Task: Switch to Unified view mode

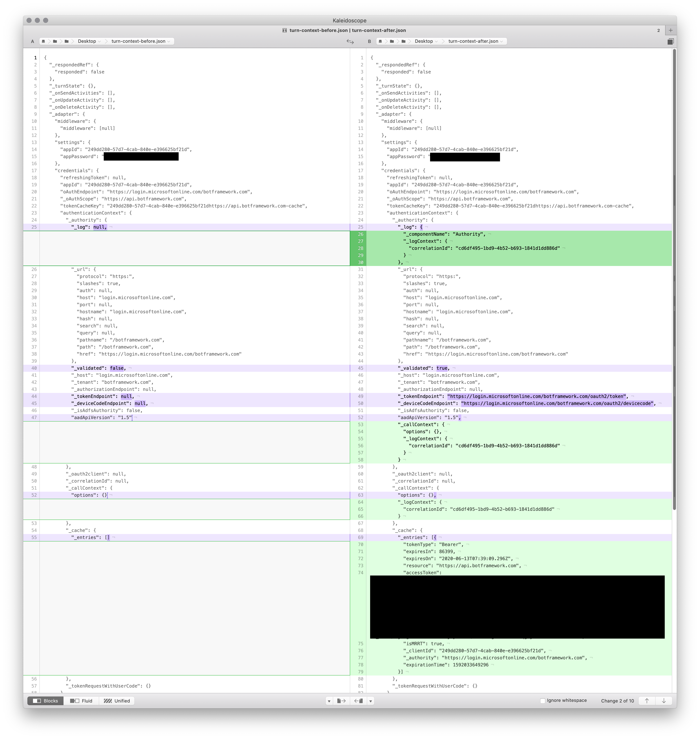Action: [117, 701]
